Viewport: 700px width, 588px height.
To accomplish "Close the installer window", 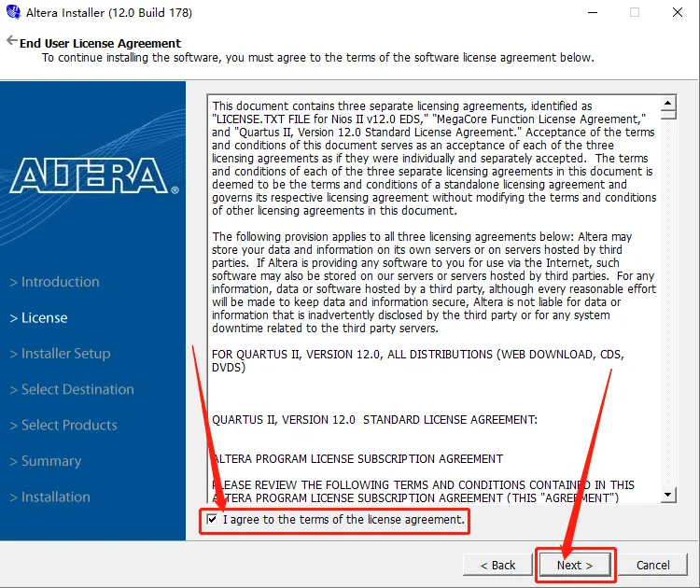I will pos(678,12).
